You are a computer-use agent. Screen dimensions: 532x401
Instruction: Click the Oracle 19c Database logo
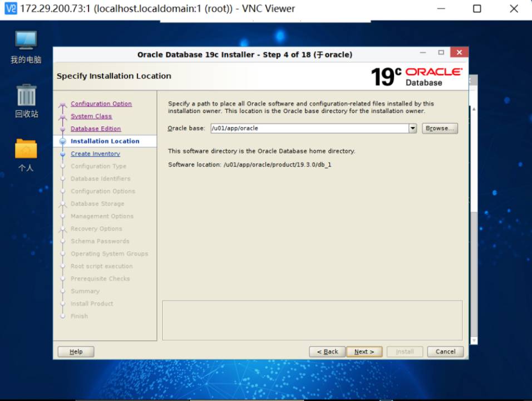[416, 76]
